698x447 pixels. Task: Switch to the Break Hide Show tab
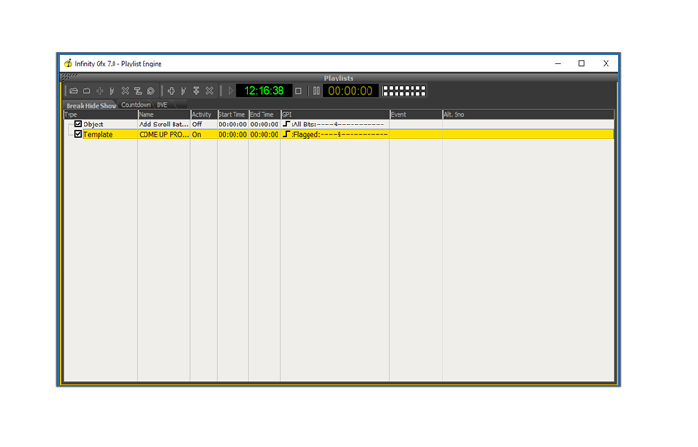click(91, 106)
